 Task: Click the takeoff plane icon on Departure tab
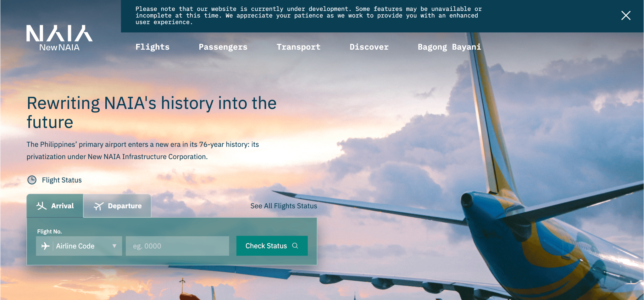98,206
